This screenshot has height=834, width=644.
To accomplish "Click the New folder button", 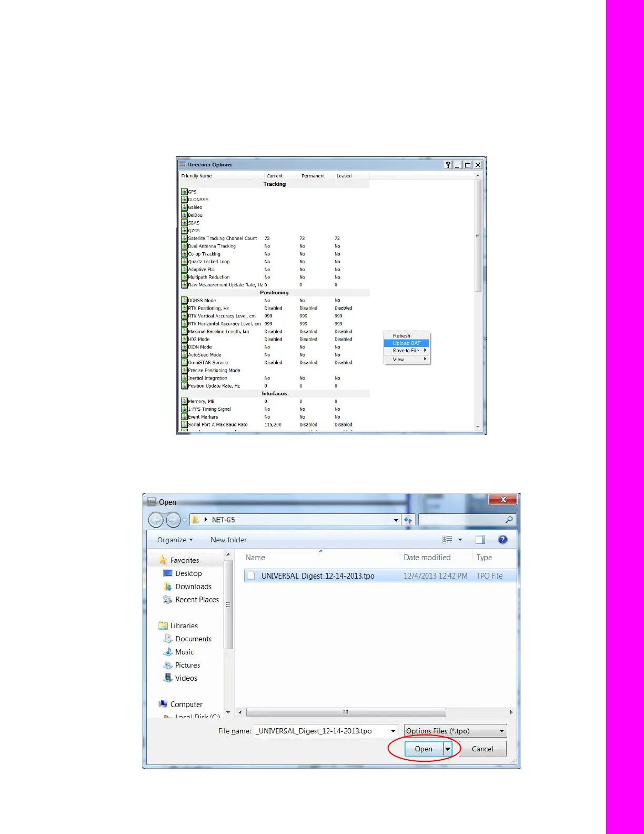I will click(x=228, y=540).
